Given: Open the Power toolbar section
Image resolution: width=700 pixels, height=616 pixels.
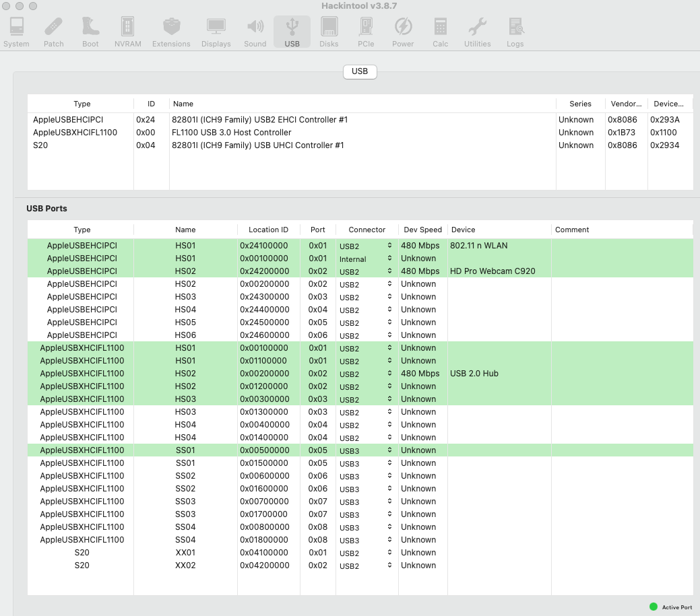Looking at the screenshot, I should (x=403, y=32).
